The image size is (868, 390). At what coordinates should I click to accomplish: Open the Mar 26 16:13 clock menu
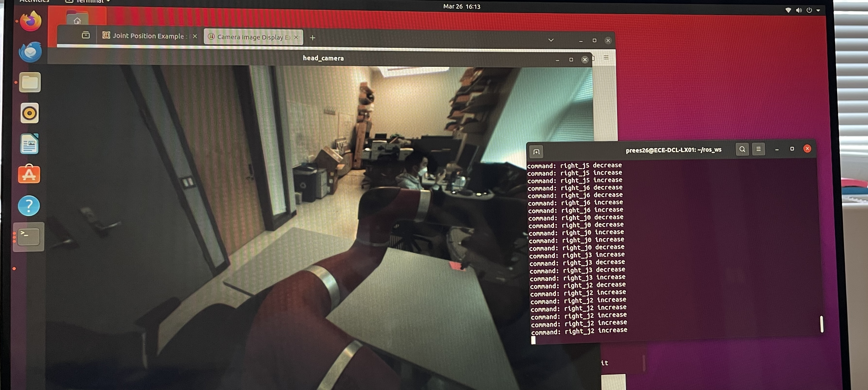[x=462, y=6]
